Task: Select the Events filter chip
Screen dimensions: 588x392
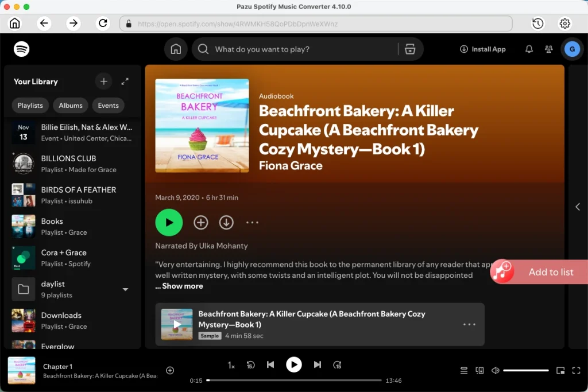Action: click(x=109, y=105)
